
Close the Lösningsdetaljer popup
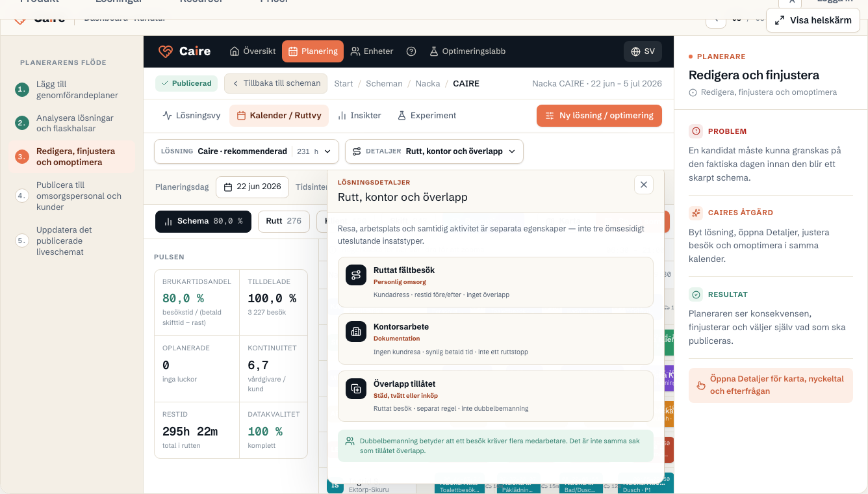point(644,185)
